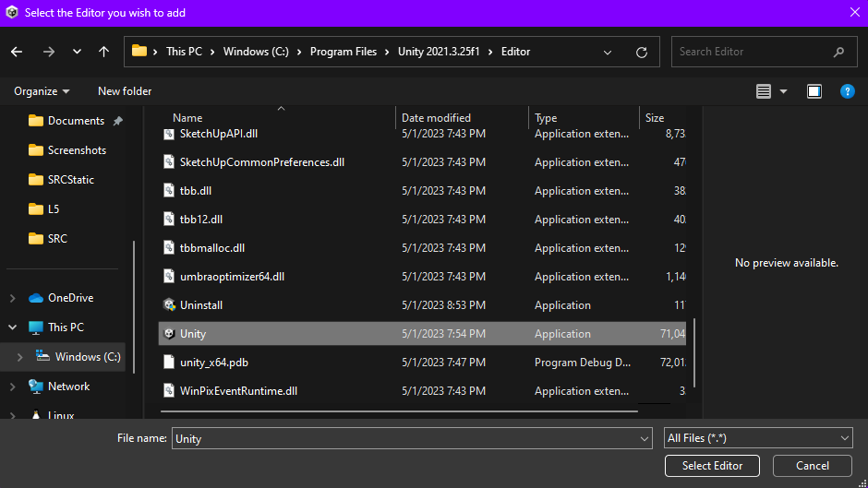Select tbb.dll file
The width and height of the screenshot is (868, 488).
(x=422, y=191)
